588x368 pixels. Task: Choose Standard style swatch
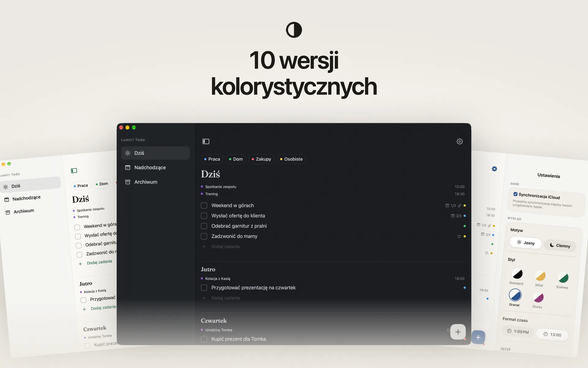point(517,274)
